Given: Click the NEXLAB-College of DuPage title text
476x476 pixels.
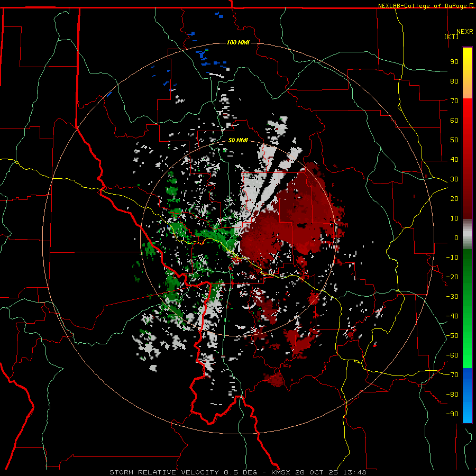Looking at the screenshot, I should pyautogui.click(x=423, y=6).
